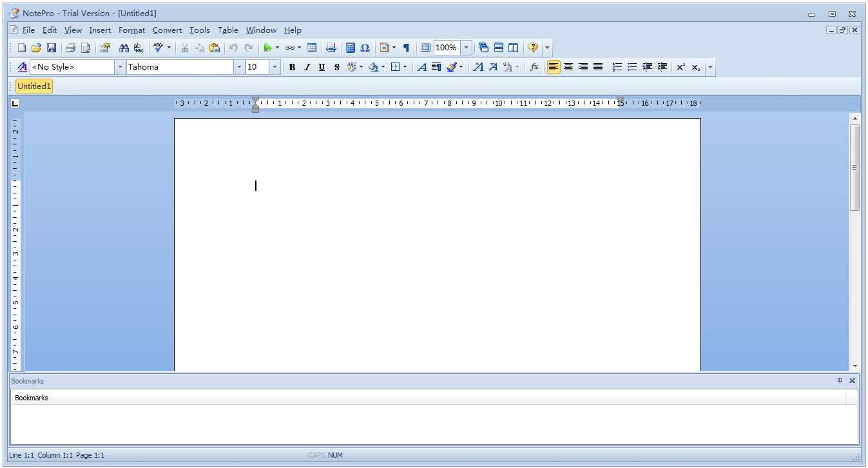Open the Convert menu
The image size is (868, 468).
coord(167,30)
